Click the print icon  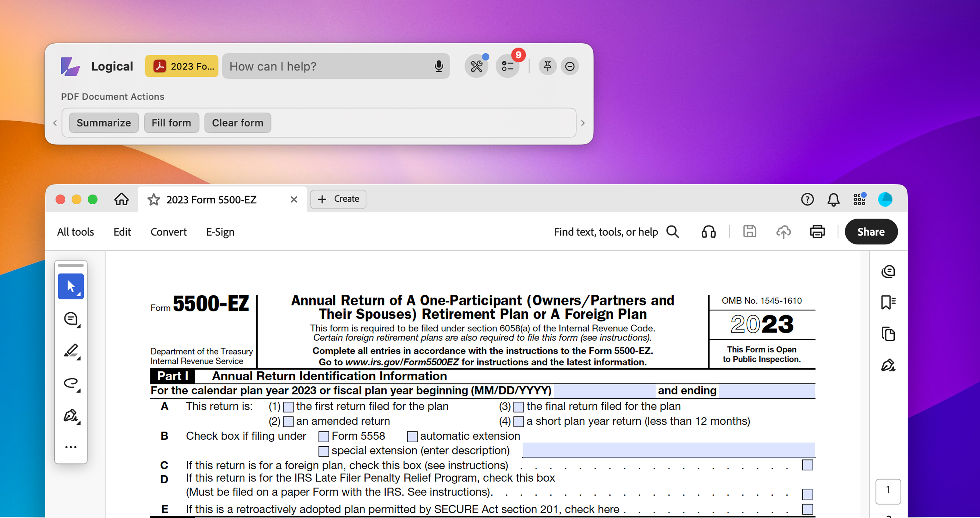(817, 232)
